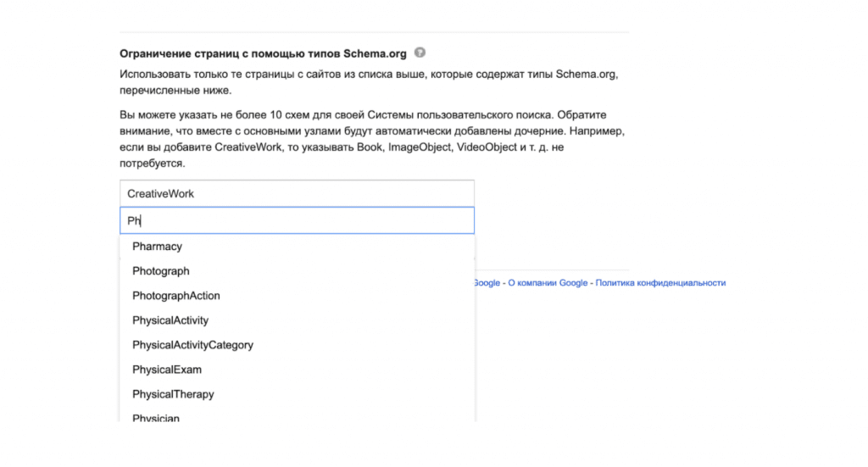Click the partially hidden Google footer link
Image resolution: width=868 pixels, height=467 pixels.
coord(487,283)
